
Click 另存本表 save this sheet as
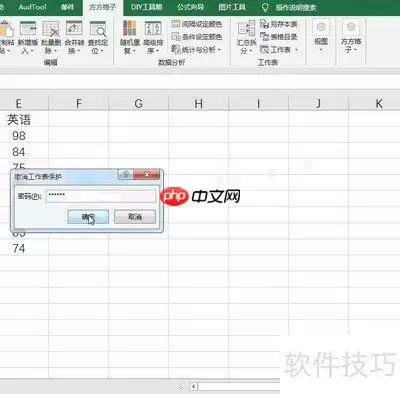tap(278, 24)
